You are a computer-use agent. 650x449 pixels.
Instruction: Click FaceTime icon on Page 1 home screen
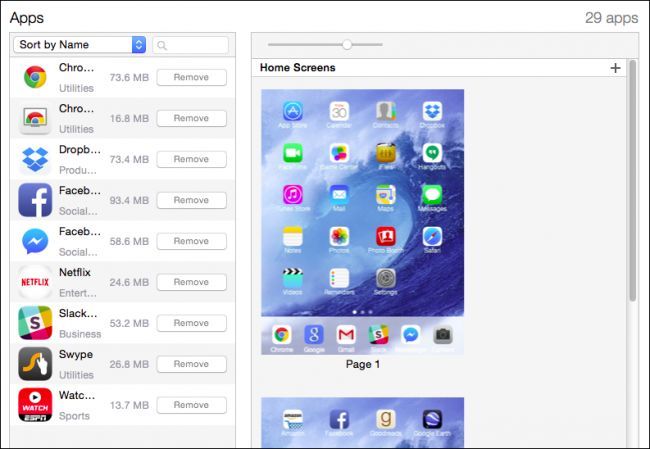pyautogui.click(x=293, y=153)
